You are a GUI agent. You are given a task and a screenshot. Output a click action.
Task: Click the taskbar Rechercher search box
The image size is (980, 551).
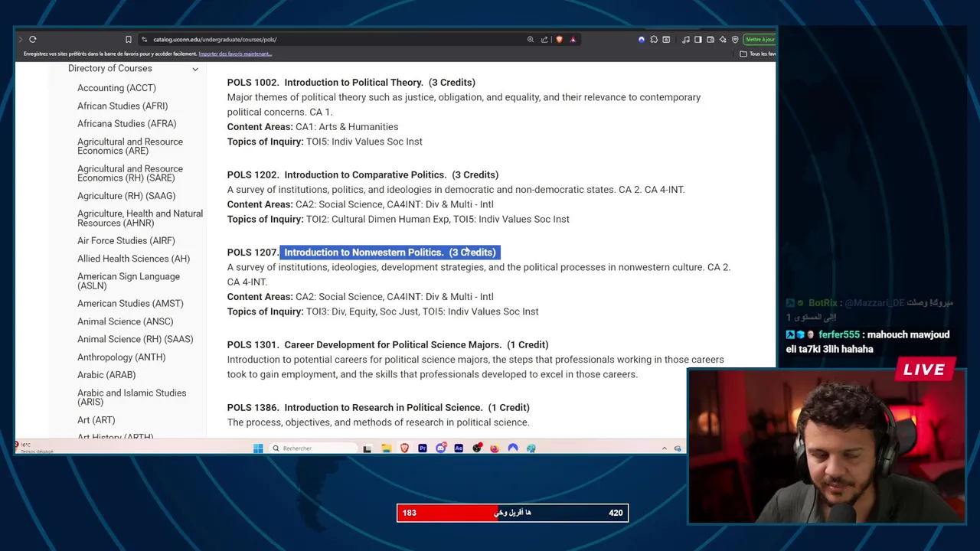tap(313, 448)
